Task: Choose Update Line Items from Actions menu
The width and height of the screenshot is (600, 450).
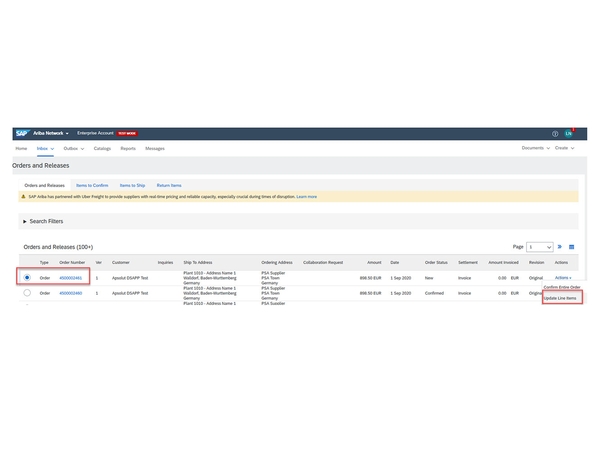Action: (561, 299)
